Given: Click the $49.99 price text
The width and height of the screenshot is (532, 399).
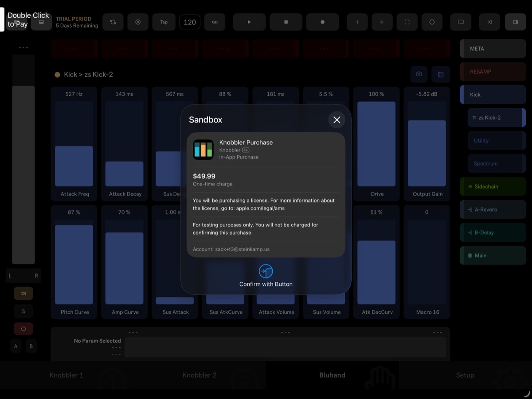Looking at the screenshot, I should coord(204,176).
